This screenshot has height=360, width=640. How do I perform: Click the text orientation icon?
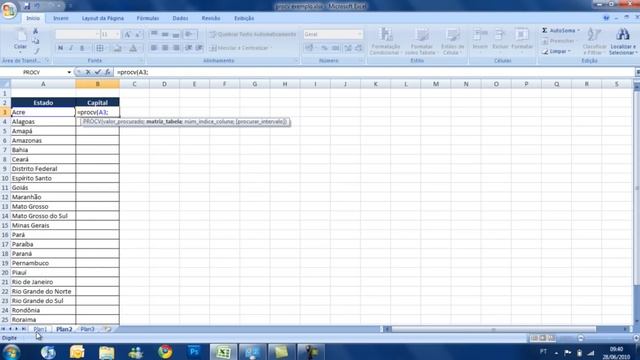[x=189, y=34]
